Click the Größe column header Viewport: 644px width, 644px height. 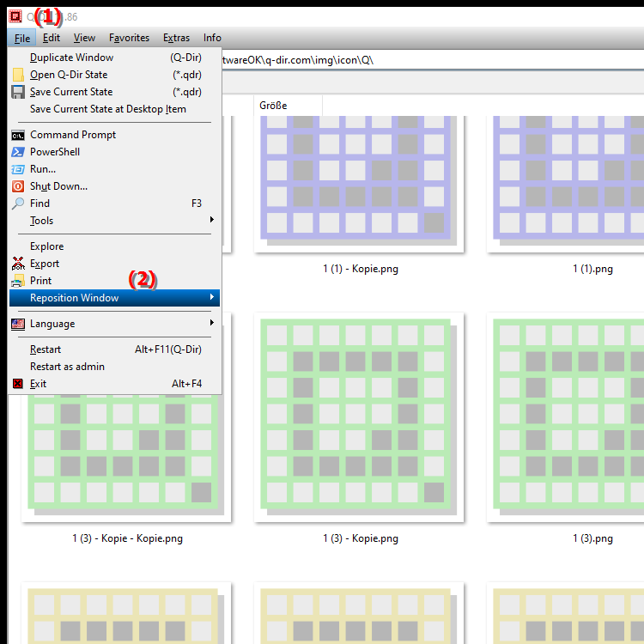[x=288, y=106]
